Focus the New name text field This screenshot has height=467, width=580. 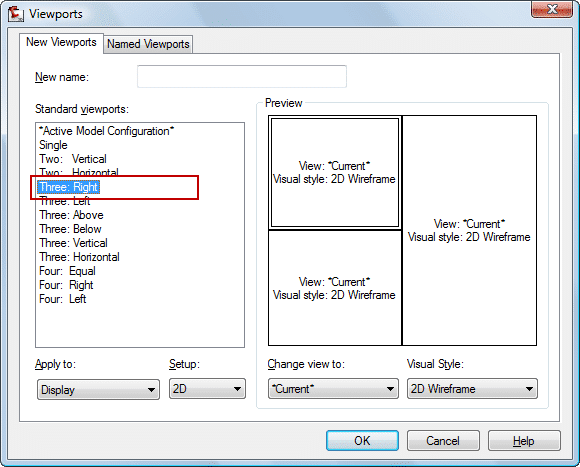tap(242, 77)
